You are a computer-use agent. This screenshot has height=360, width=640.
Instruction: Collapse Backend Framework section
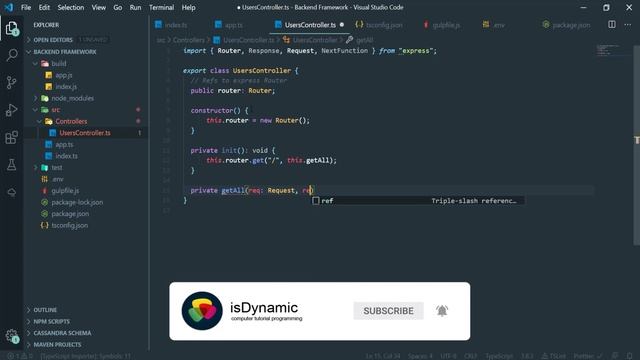coord(64,52)
